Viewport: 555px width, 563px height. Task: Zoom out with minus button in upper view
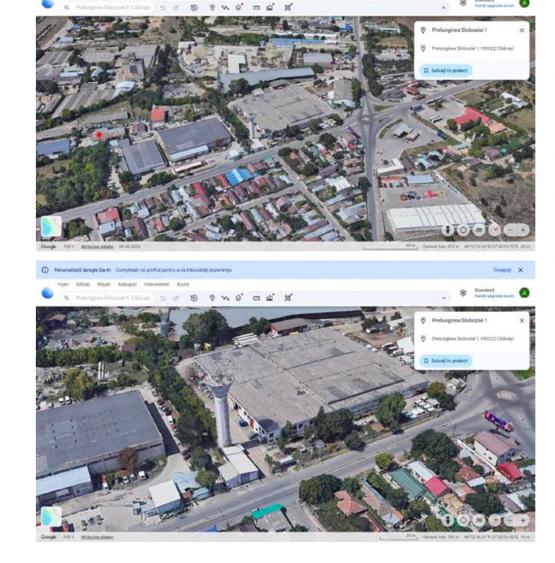(510, 229)
